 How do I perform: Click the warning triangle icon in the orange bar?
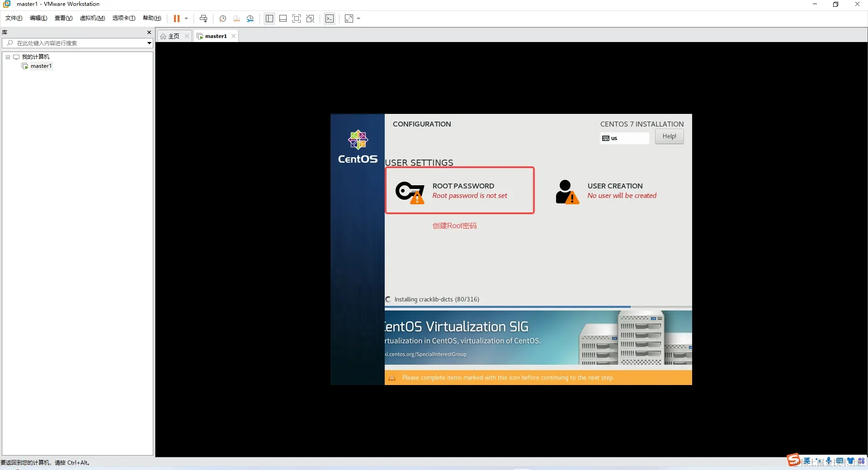[392, 377]
